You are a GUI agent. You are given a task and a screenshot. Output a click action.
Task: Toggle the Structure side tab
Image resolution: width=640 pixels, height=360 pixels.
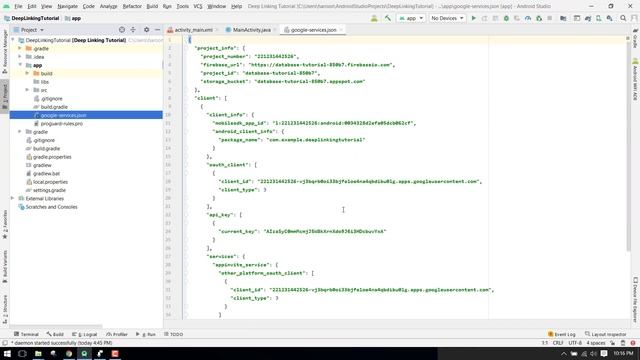[5, 309]
